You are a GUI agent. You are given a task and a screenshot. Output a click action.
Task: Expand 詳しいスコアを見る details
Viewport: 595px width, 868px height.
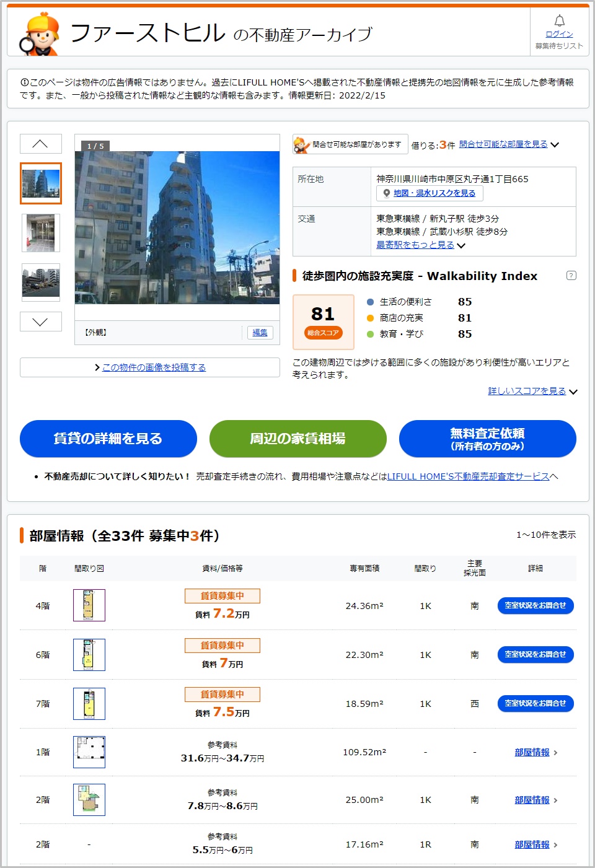532,391
